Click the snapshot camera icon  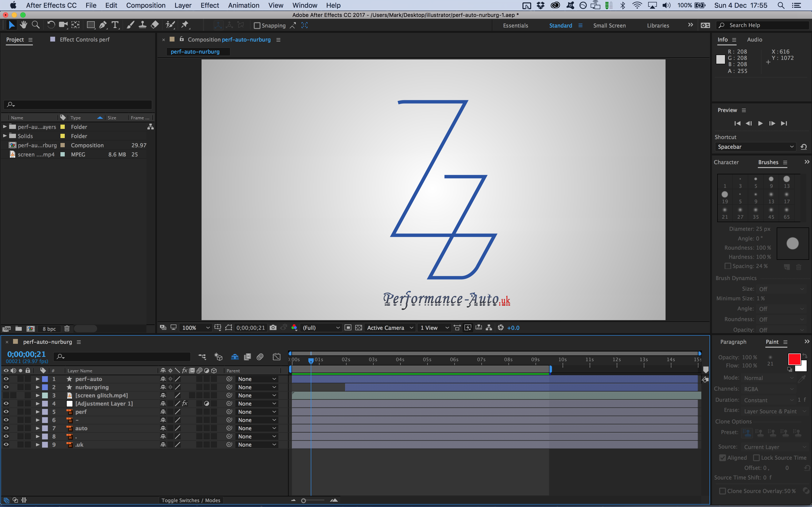click(273, 328)
